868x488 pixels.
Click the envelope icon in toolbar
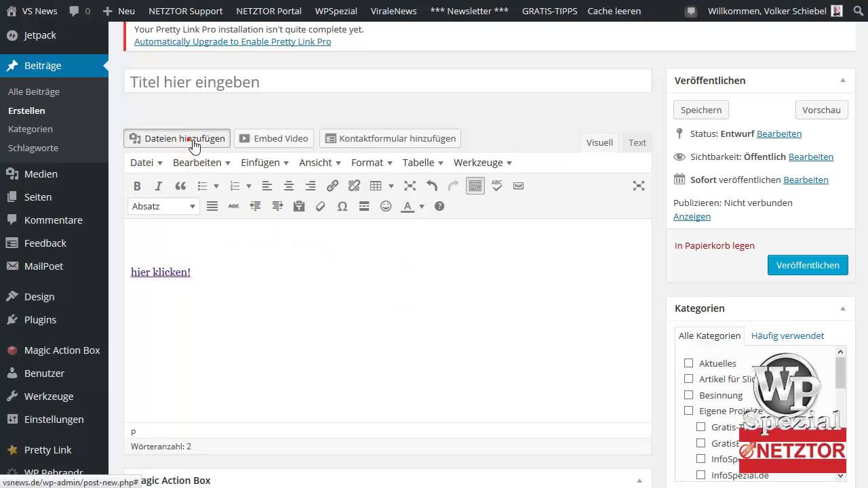(519, 186)
